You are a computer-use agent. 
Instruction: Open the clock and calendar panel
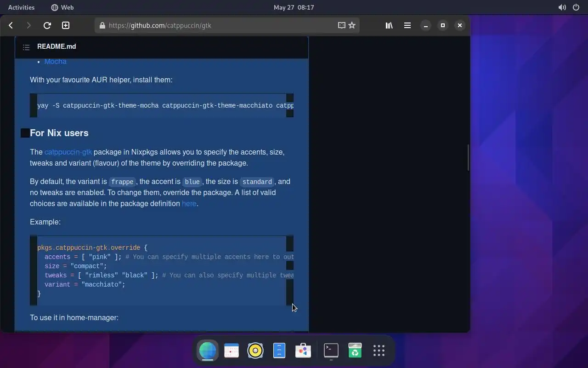[x=294, y=7]
